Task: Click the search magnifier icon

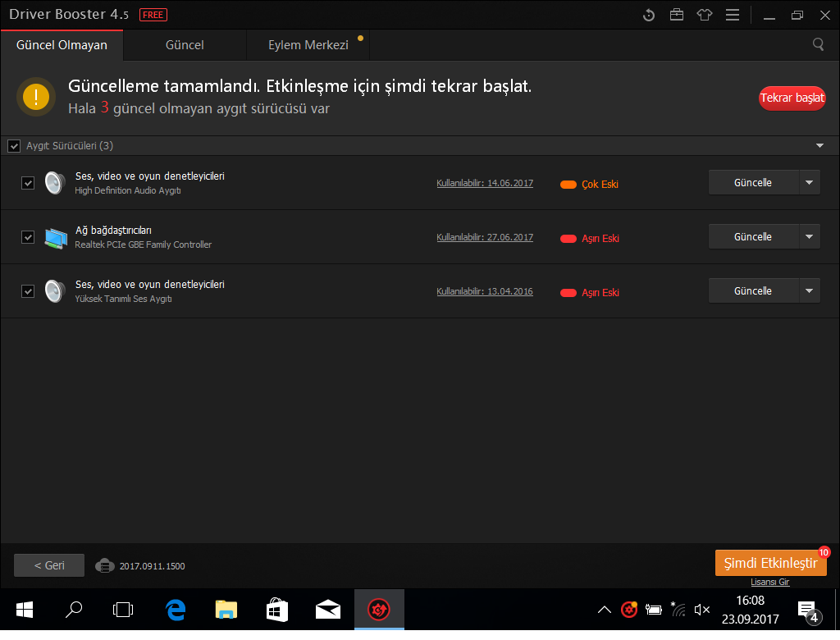Action: click(x=818, y=44)
